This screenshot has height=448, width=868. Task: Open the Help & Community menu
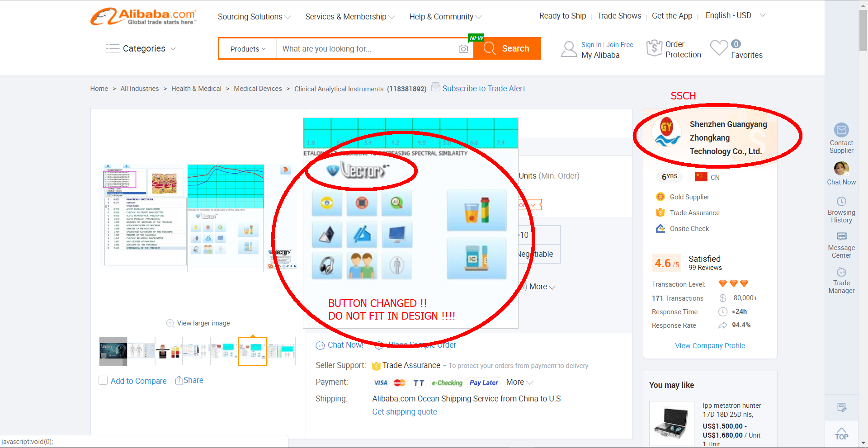point(445,17)
